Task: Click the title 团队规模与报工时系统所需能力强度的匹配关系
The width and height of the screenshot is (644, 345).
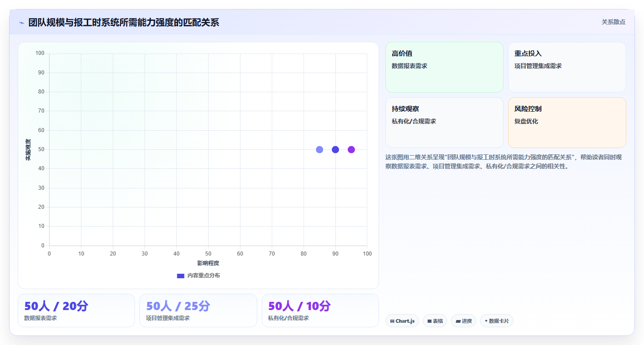Action: click(x=124, y=22)
